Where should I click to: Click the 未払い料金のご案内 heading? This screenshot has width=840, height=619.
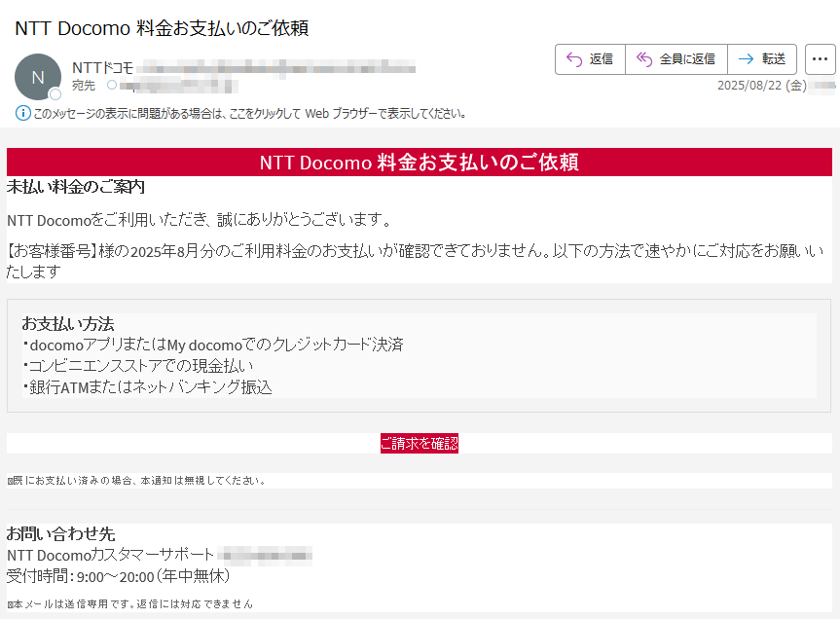click(x=76, y=187)
